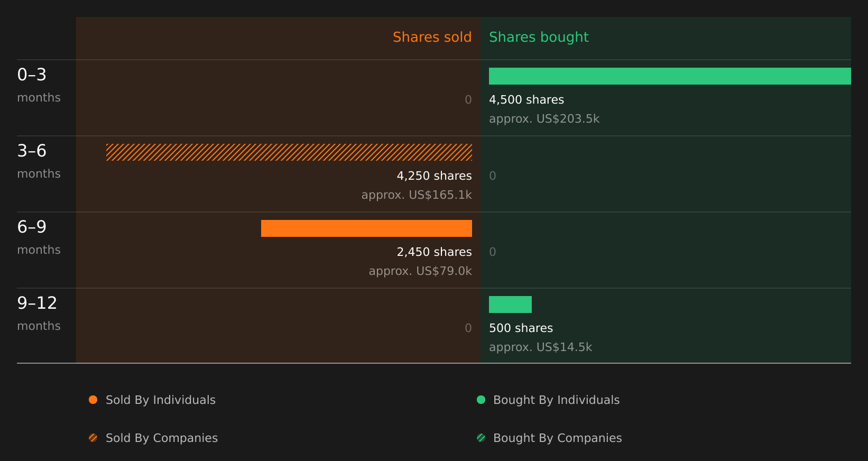868x461 pixels.
Task: Click the '2,450 shares' value
Action: [x=435, y=252]
